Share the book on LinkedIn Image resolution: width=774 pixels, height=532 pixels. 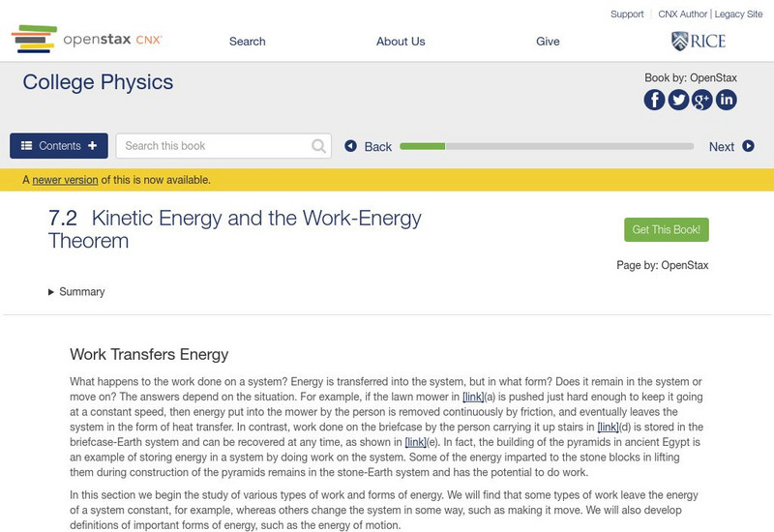726,100
